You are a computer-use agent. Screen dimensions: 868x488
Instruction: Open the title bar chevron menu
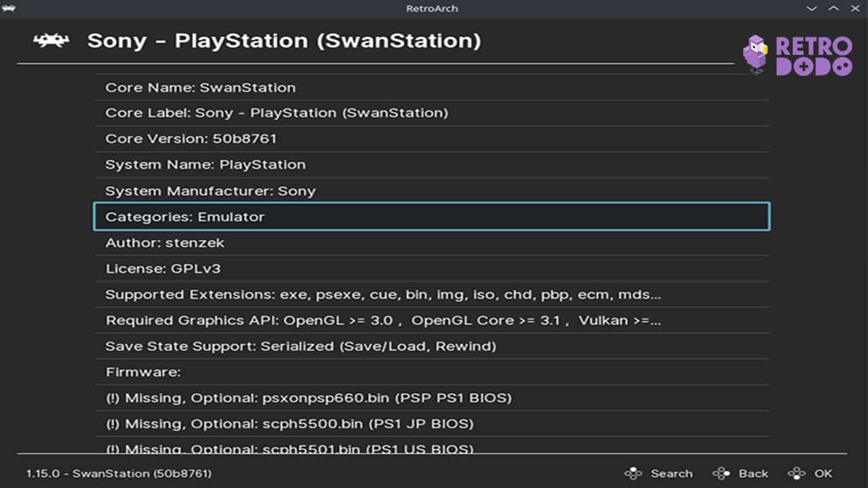pyautogui.click(x=811, y=8)
